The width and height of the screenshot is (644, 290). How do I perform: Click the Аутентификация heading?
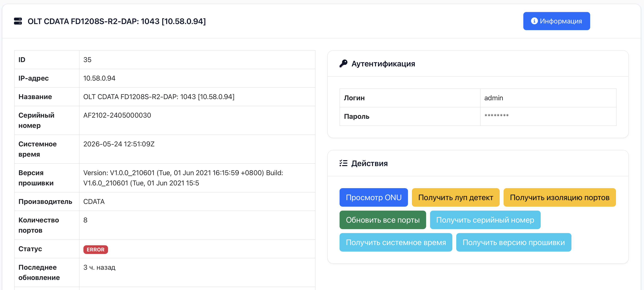pos(383,64)
